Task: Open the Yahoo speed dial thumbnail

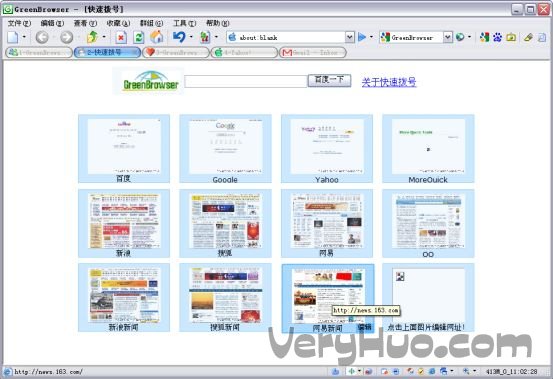Action: (x=327, y=146)
